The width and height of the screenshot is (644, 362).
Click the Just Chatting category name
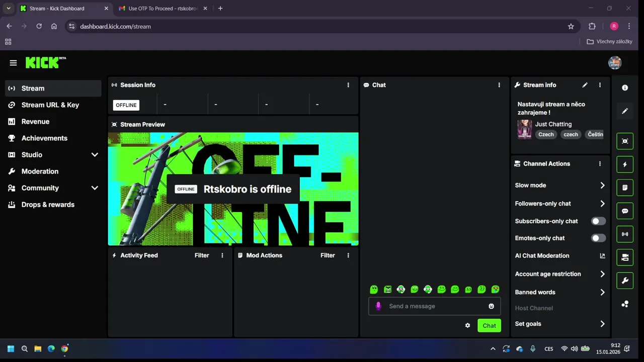[x=553, y=124]
